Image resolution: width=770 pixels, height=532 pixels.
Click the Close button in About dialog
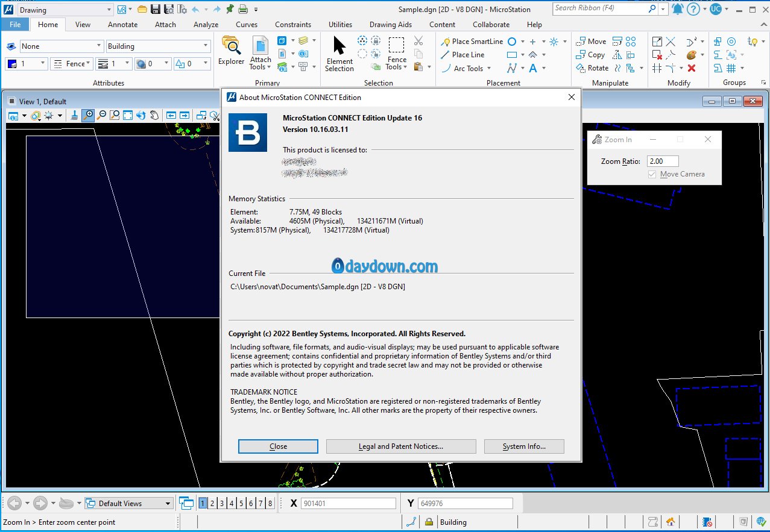coord(278,446)
